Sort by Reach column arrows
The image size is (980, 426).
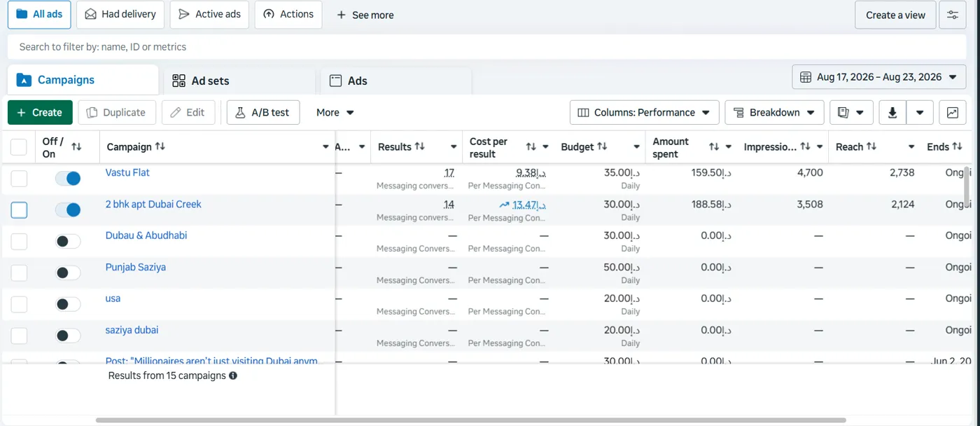[x=871, y=146]
